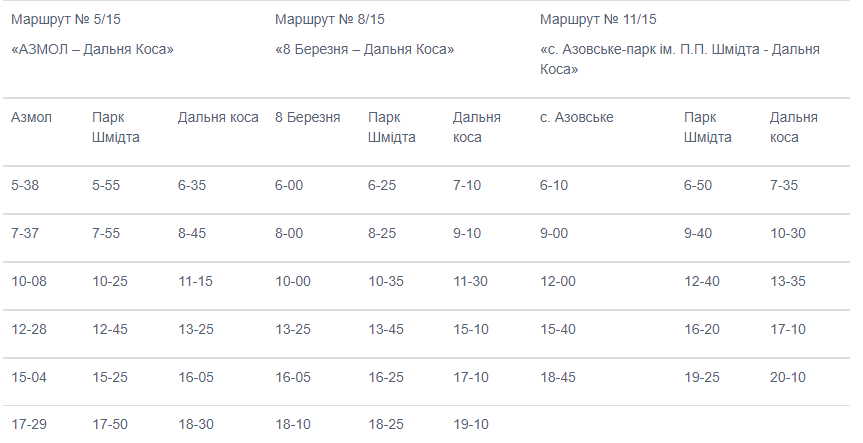Click the 17-29 time cell
This screenshot has height=443, width=863.
click(x=29, y=424)
